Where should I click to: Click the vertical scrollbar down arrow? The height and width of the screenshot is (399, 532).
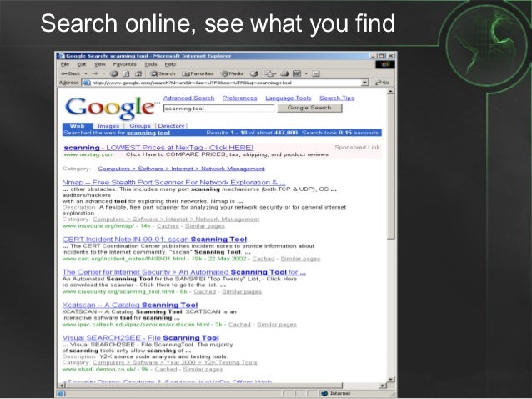[390, 379]
